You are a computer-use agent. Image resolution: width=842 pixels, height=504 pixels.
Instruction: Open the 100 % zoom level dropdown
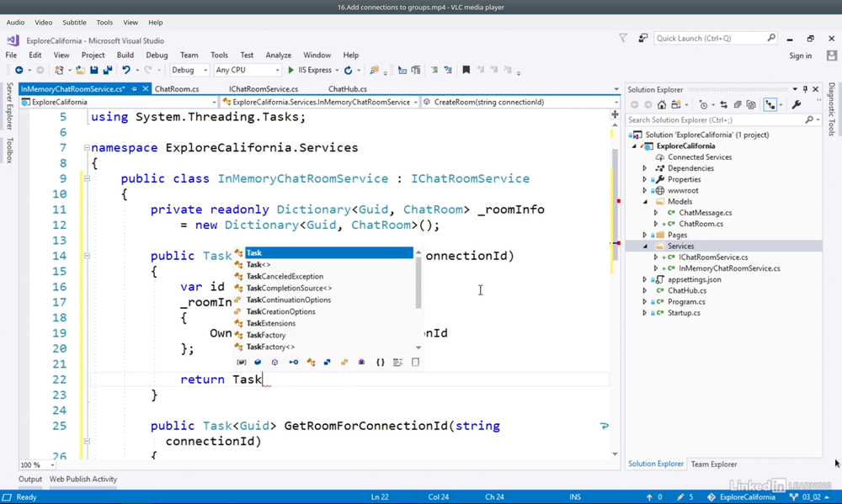[x=38, y=464]
